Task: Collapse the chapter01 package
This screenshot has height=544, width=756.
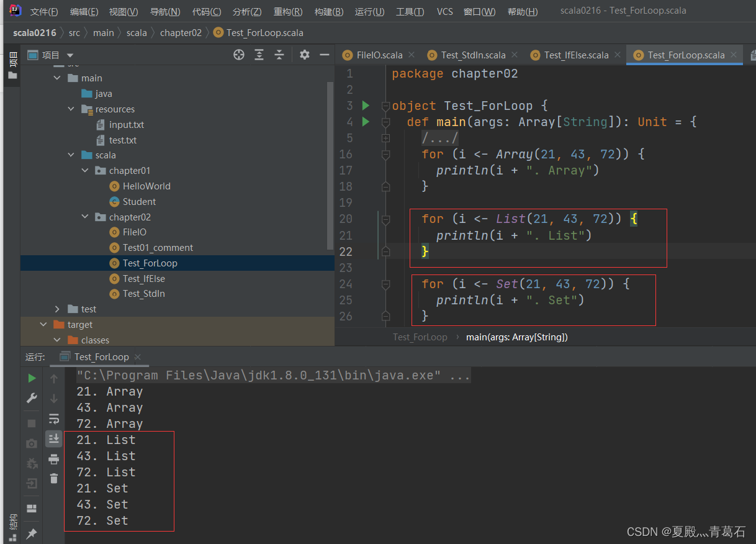Action: [x=85, y=171]
